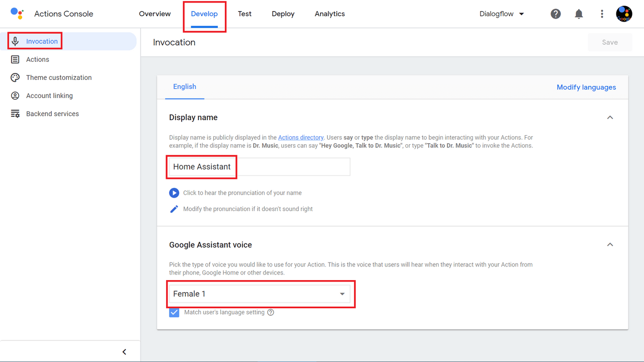
Task: Click the 'Google Assistant voice' section heading
Action: [x=210, y=244]
